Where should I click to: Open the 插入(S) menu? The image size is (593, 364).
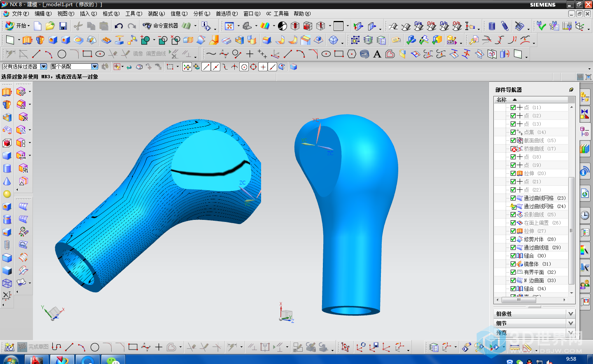coord(89,14)
